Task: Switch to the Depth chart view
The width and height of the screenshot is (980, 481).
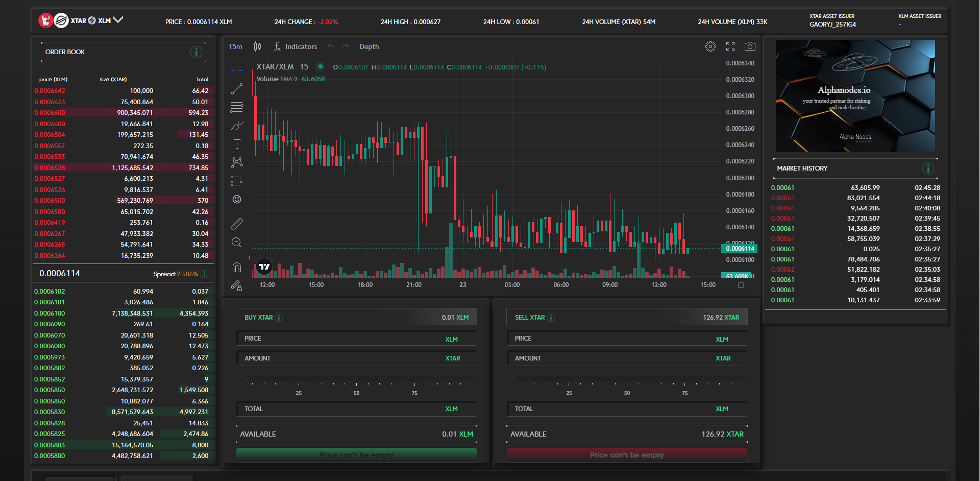Action: pyautogui.click(x=369, y=46)
